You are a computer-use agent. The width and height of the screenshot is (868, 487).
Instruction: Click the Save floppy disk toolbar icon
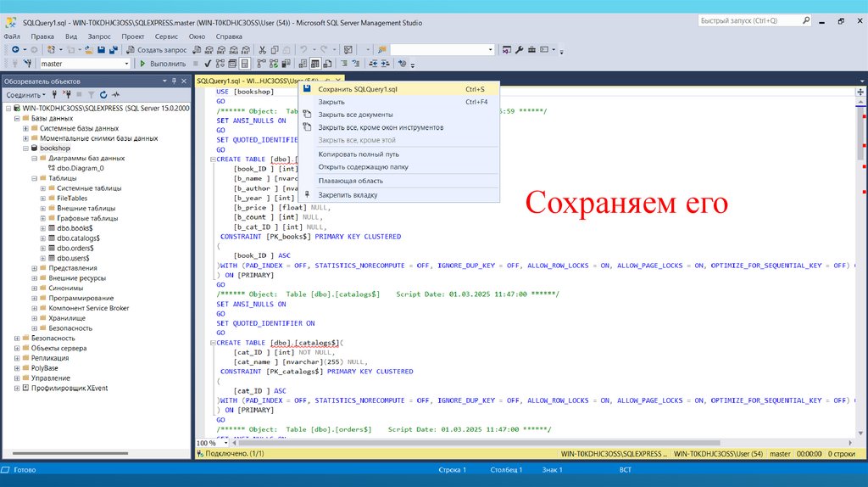point(101,50)
